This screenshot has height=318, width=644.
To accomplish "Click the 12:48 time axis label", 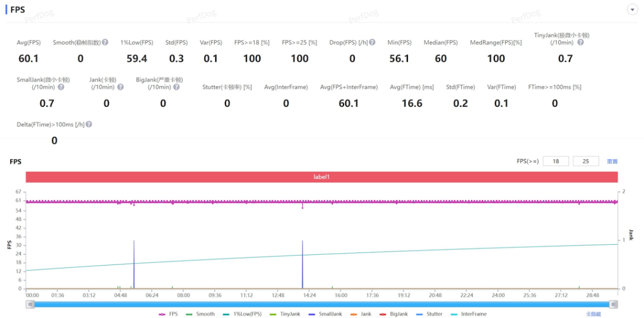I will pos(278,295).
